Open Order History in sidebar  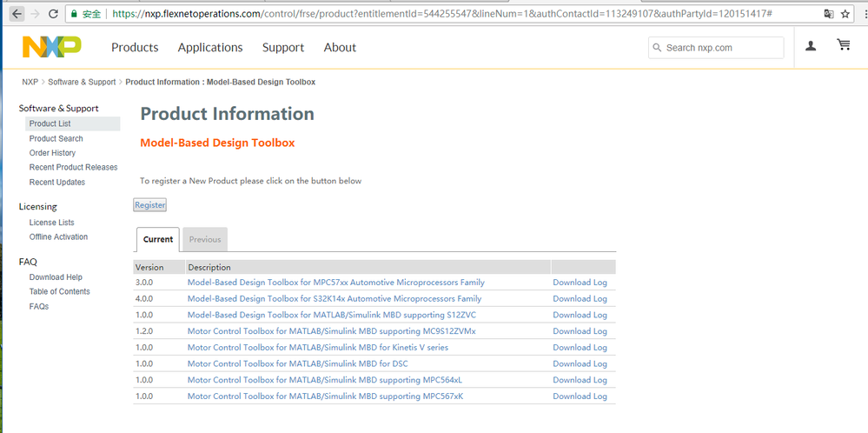tap(53, 153)
